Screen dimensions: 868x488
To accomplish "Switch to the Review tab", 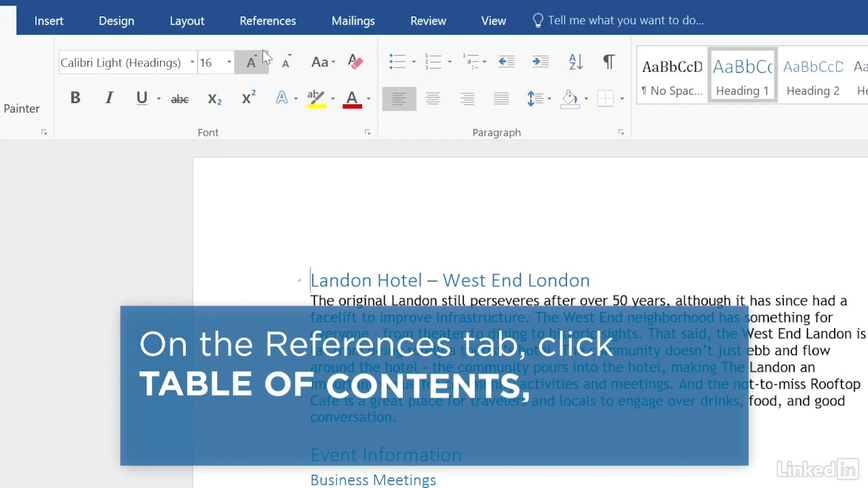I will pyautogui.click(x=428, y=20).
